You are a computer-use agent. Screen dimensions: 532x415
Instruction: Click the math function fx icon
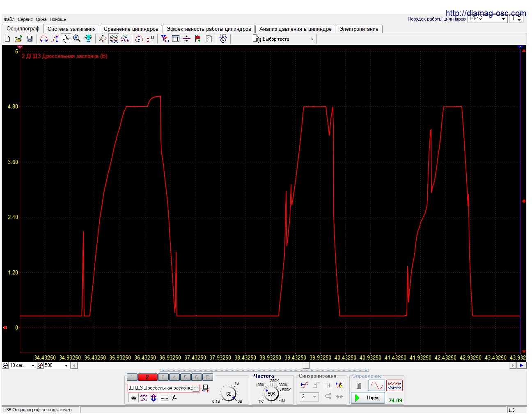pyautogui.click(x=174, y=398)
